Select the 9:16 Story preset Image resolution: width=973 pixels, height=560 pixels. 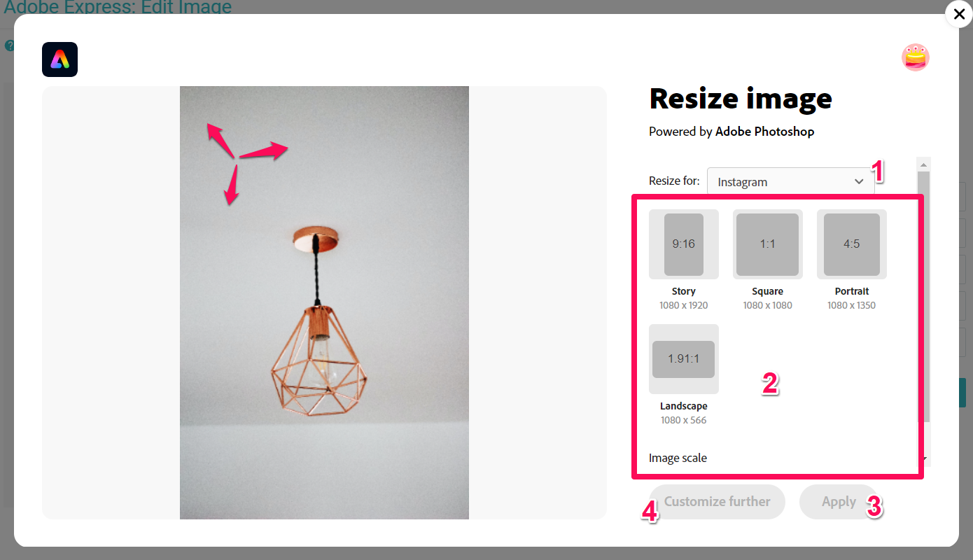coord(684,244)
